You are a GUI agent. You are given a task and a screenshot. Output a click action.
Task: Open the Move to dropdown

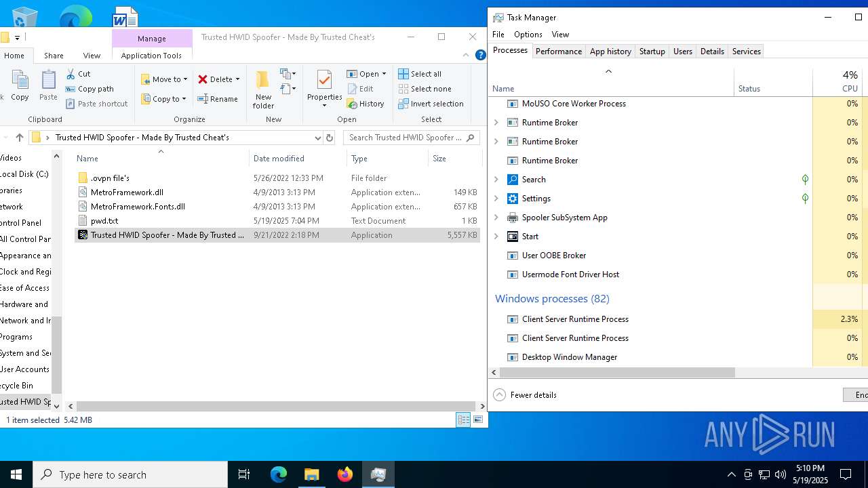(x=164, y=79)
